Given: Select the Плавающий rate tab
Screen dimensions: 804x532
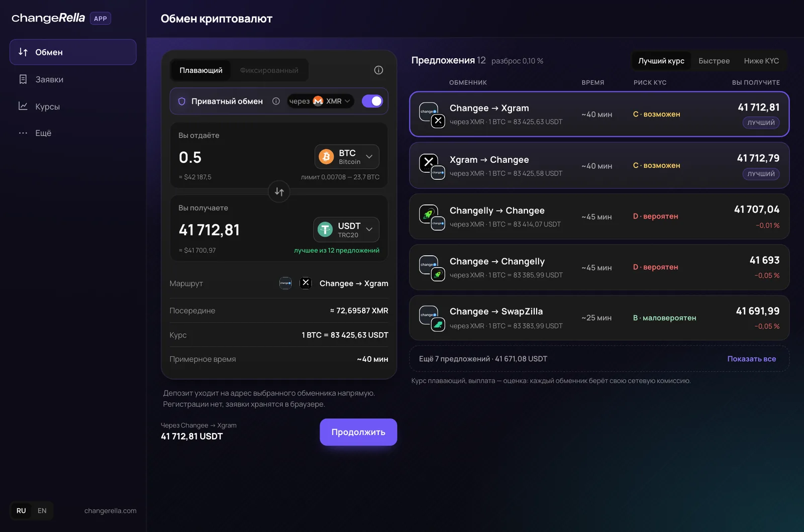Looking at the screenshot, I should click(x=200, y=70).
